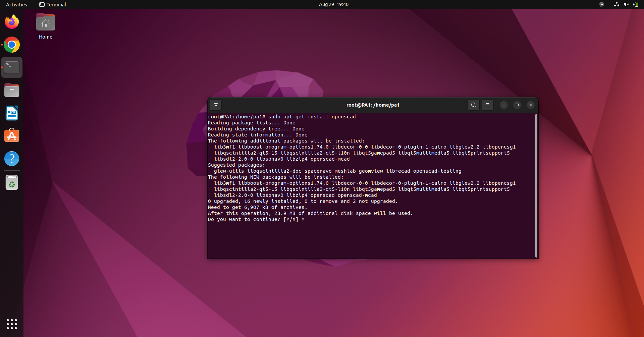The image size is (644, 337).
Task: Click Activities in the top bar
Action: [16, 5]
